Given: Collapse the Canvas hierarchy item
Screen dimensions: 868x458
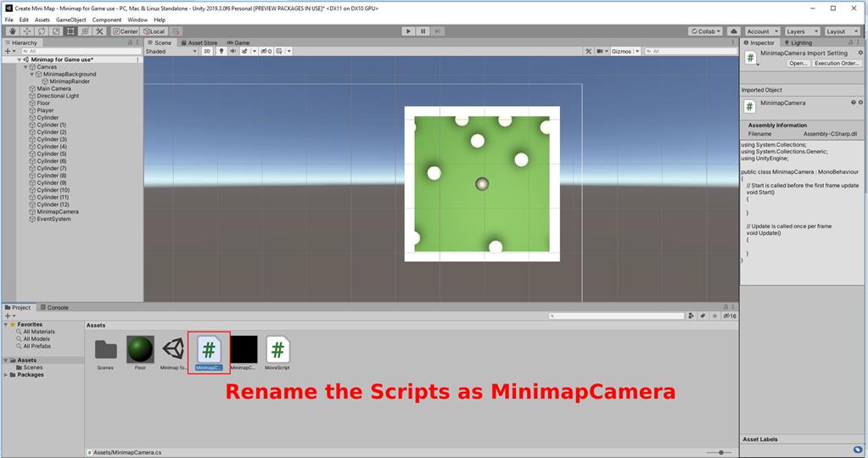Looking at the screenshot, I should coord(25,67).
